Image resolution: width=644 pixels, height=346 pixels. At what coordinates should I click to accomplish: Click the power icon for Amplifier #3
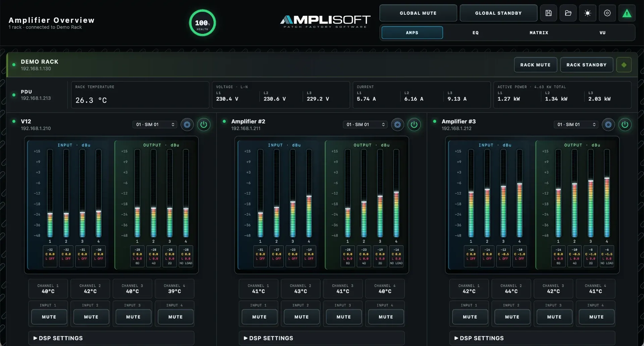tap(625, 125)
